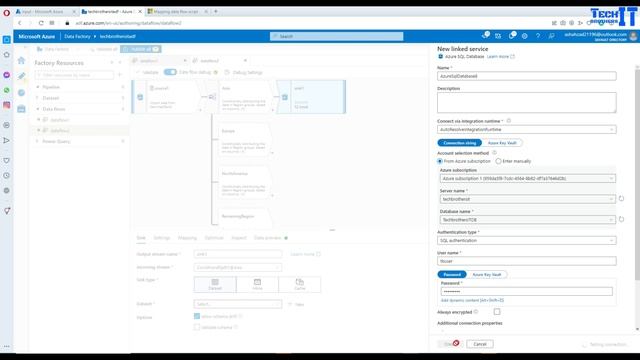The height and width of the screenshot is (360, 640).
Task: Open Sink tab in bottom panel
Action: tap(141, 238)
